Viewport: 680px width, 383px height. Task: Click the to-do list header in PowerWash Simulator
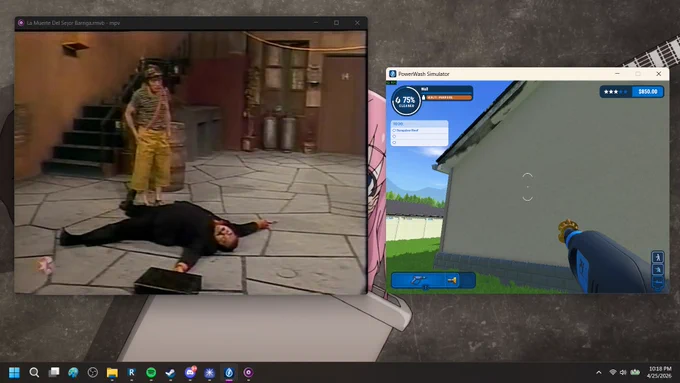tap(419, 124)
